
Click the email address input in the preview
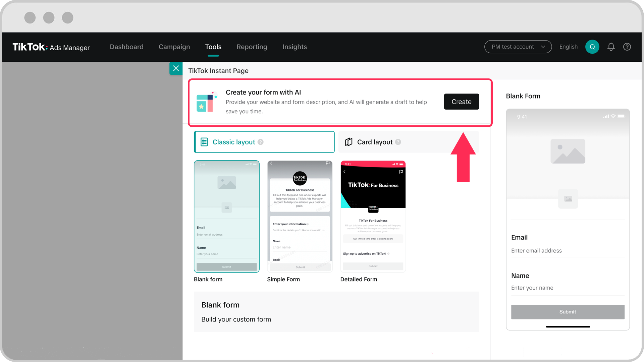[567, 251]
